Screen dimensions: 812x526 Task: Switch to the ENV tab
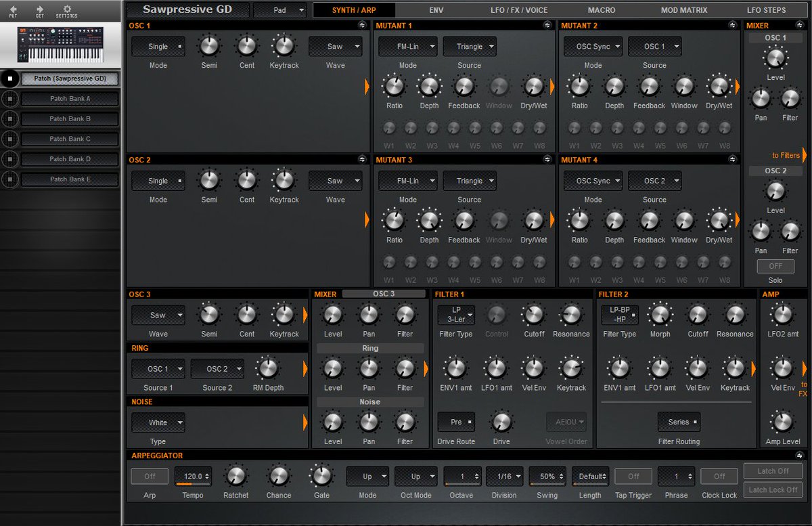(436, 10)
